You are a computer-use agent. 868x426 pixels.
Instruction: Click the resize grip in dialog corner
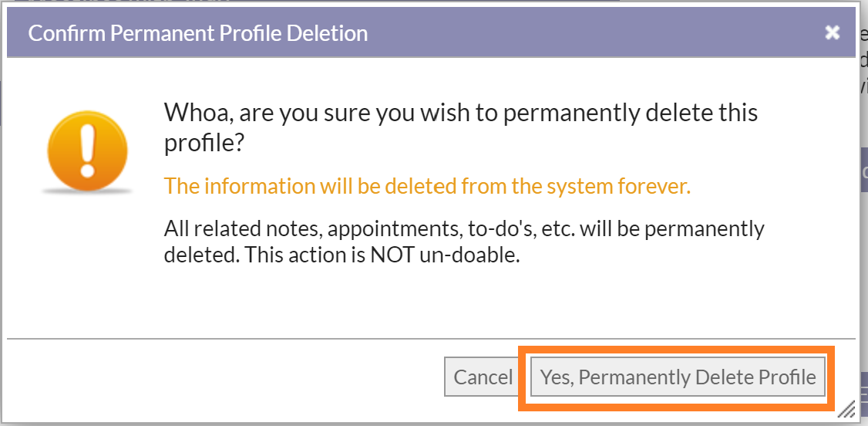[x=846, y=409]
